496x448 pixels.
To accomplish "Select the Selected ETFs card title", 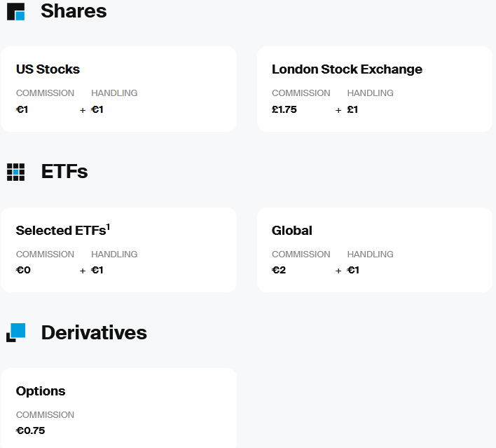I will [x=62, y=230].
